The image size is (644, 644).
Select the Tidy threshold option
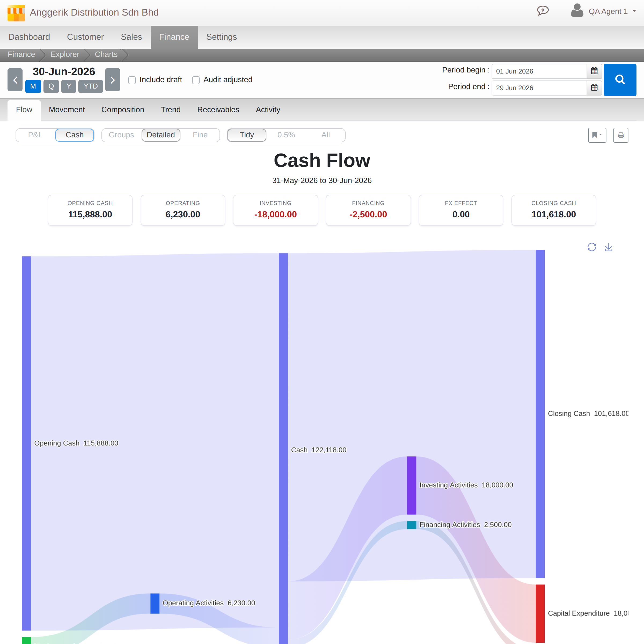247,135
